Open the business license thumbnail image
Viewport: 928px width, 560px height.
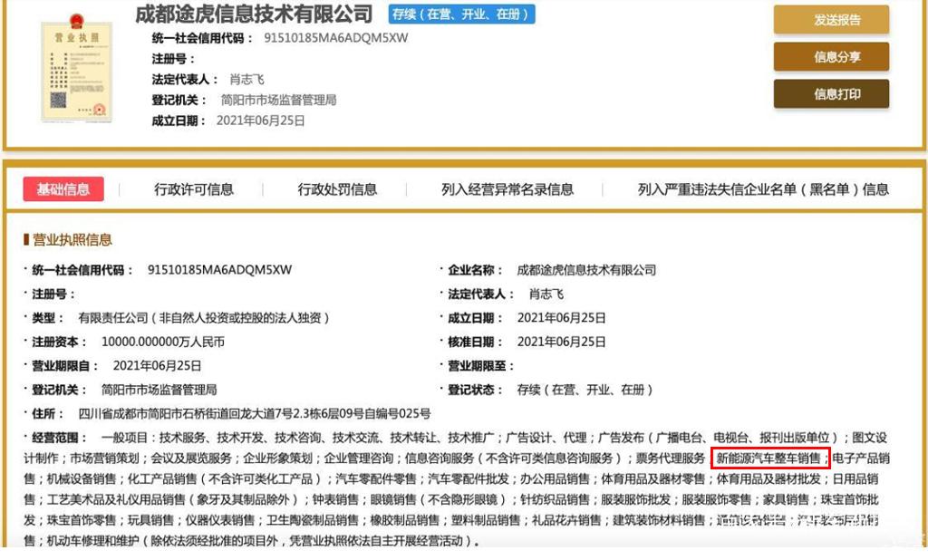tap(76, 69)
